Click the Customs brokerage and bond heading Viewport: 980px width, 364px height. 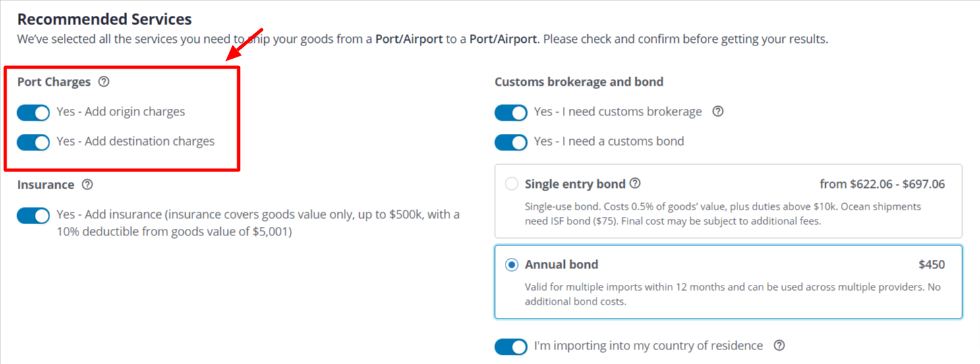(579, 82)
